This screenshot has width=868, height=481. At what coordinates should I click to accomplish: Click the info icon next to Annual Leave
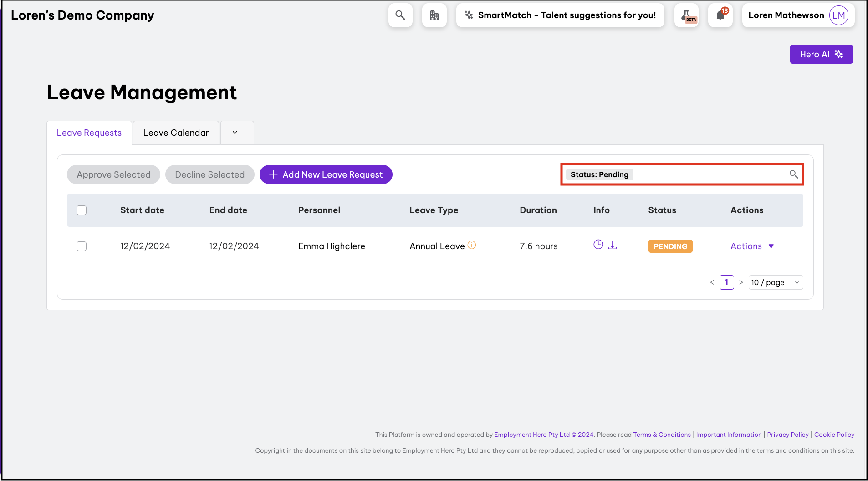pos(472,245)
